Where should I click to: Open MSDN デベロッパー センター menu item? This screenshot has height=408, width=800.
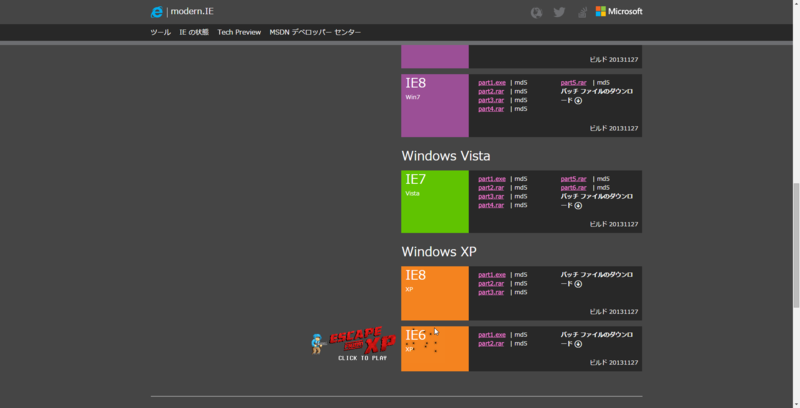pos(315,32)
